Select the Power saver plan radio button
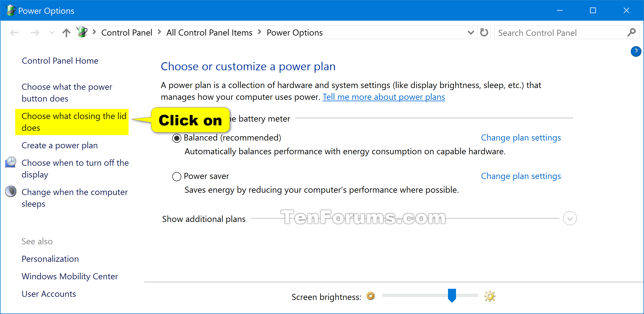Image resolution: width=644 pixels, height=314 pixels. click(x=177, y=177)
